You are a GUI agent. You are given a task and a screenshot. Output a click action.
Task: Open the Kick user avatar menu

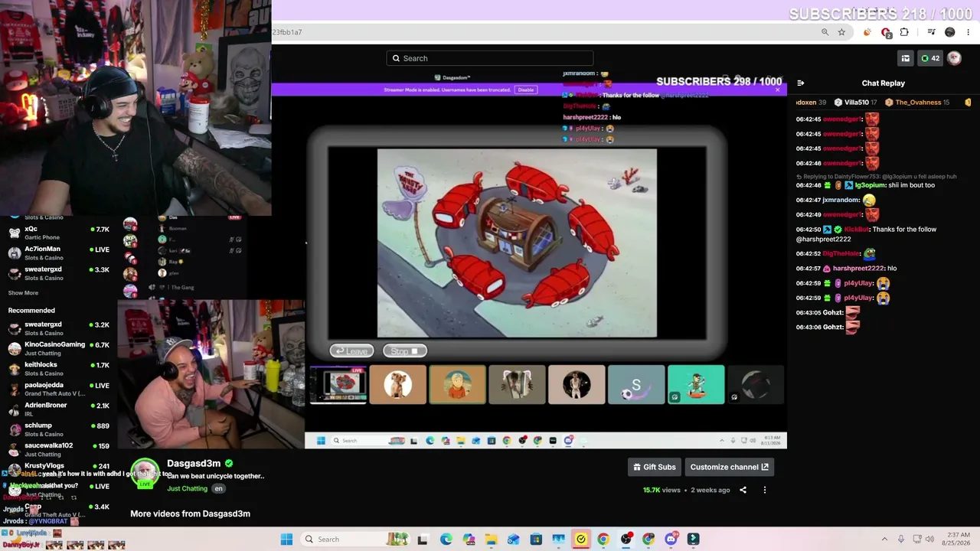[x=954, y=58]
